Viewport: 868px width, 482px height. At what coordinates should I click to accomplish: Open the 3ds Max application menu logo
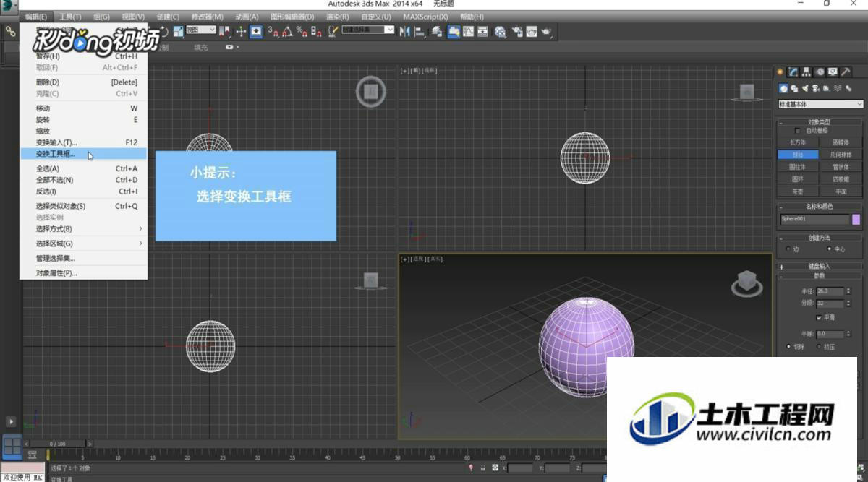point(9,6)
